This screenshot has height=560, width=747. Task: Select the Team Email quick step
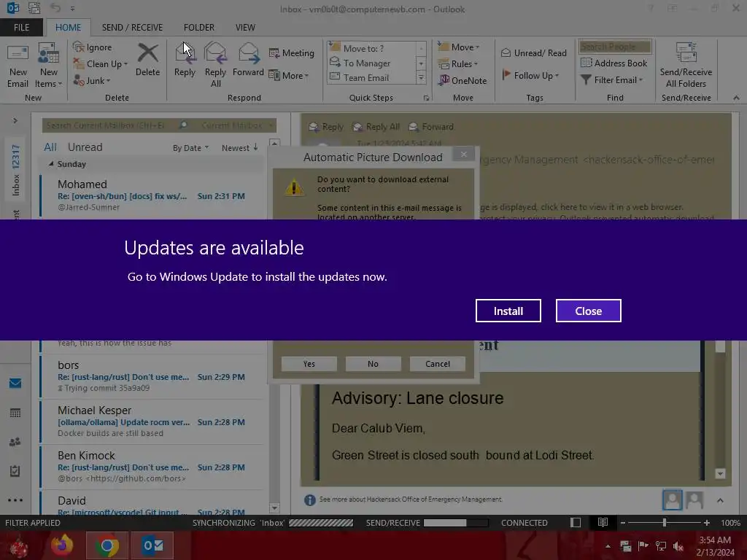tap(372, 77)
